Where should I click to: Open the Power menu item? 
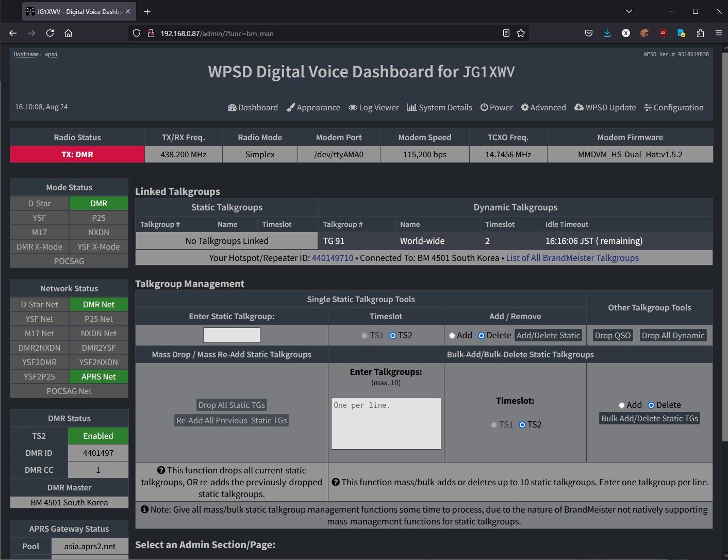tap(497, 107)
